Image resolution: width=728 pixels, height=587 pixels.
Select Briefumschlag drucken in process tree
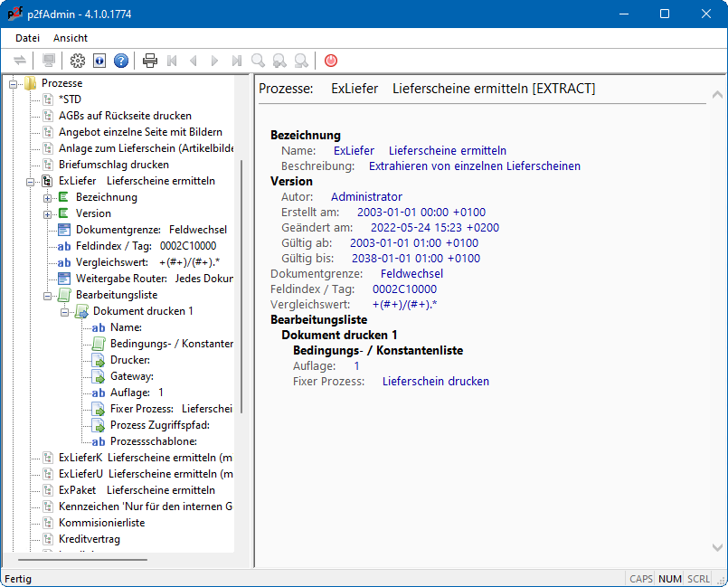point(113,165)
